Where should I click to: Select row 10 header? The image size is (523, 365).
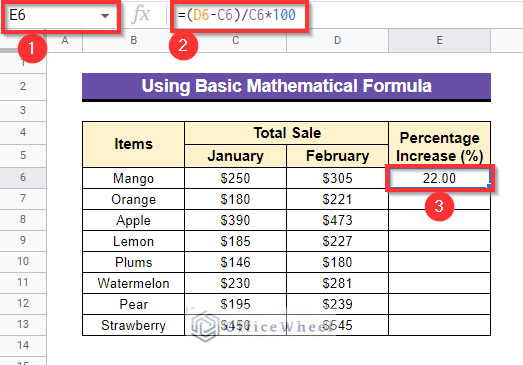tap(23, 262)
